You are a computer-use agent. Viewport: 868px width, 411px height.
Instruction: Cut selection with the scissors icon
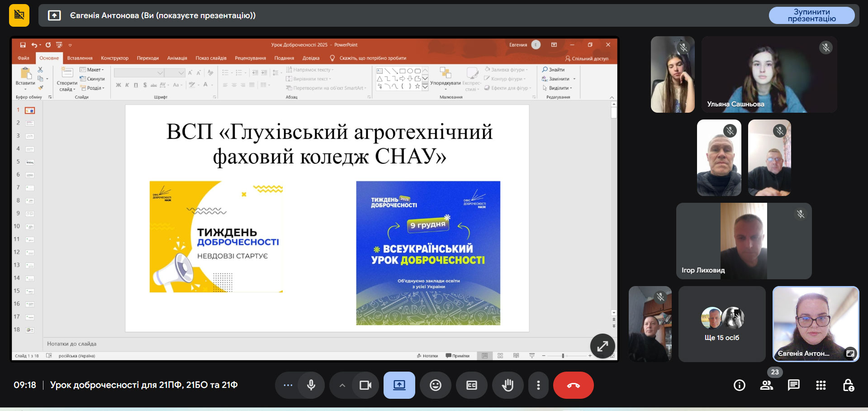pyautogui.click(x=40, y=69)
